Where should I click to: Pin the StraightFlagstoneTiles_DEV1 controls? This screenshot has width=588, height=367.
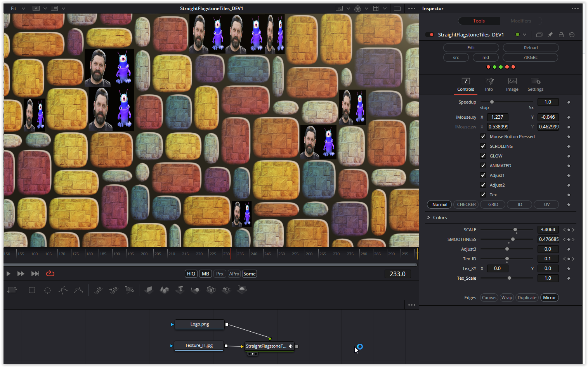[x=550, y=35]
